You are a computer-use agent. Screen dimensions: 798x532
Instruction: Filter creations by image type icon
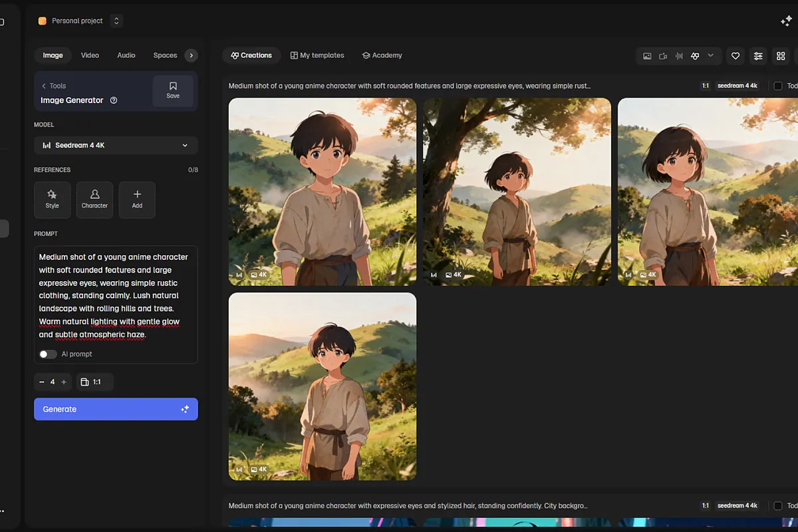tap(647, 56)
